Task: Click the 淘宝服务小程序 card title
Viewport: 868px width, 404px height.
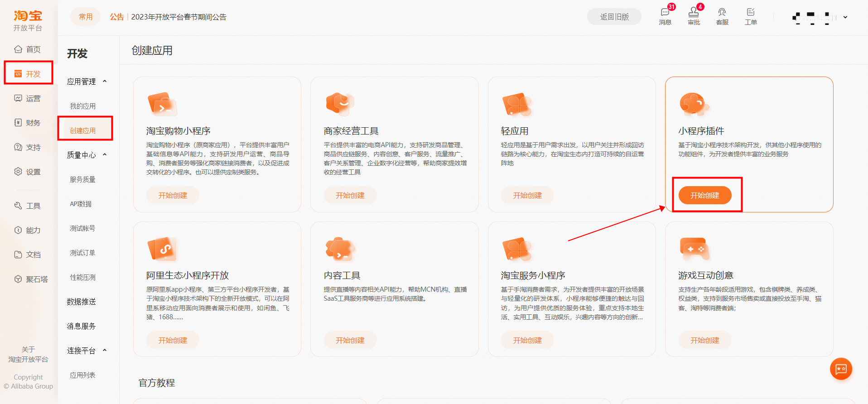Action: (x=533, y=275)
